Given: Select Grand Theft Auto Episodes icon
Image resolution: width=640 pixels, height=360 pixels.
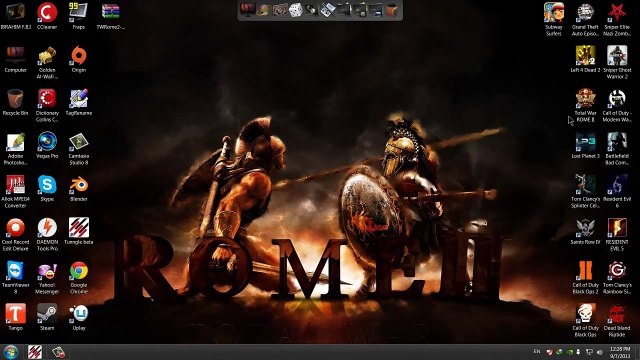Looking at the screenshot, I should click(x=585, y=19).
